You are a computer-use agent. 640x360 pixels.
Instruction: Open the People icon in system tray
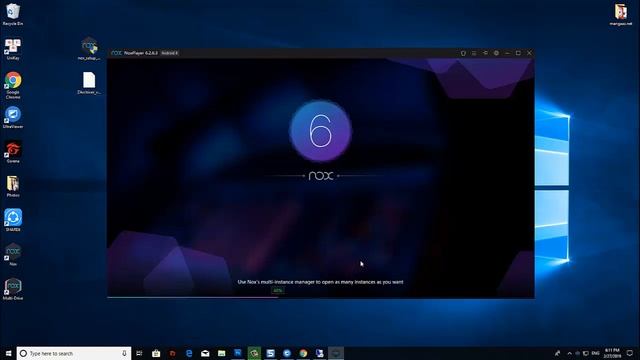coord(557,353)
